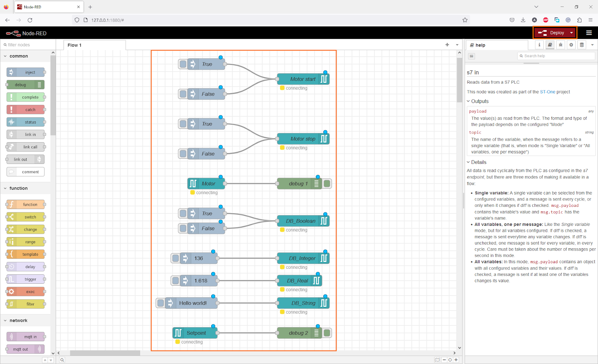Viewport: 598px width, 364px height.
Task: Reset workspace zoom circle button
Action: [x=450, y=360]
